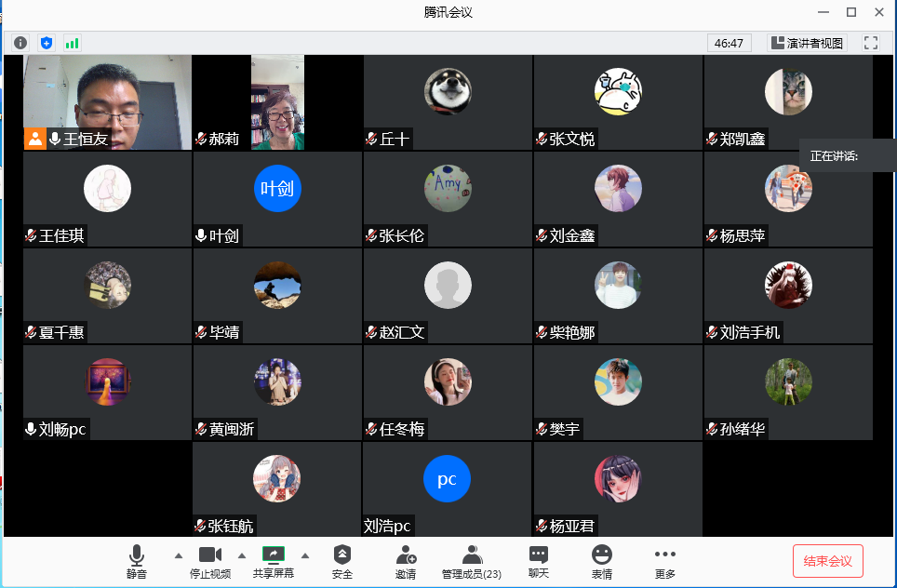Expand video options arrow beside Stop Video
The width and height of the screenshot is (897, 588).
pyautogui.click(x=242, y=555)
